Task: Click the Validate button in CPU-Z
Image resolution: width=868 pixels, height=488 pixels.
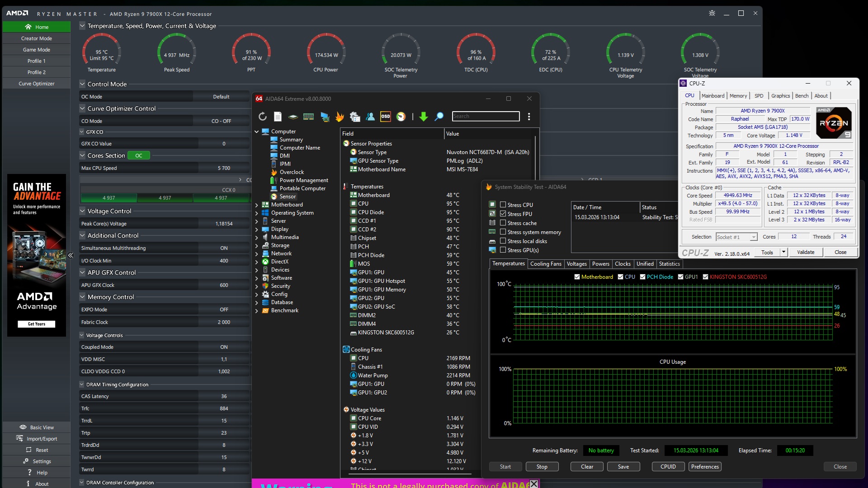Action: pos(806,252)
